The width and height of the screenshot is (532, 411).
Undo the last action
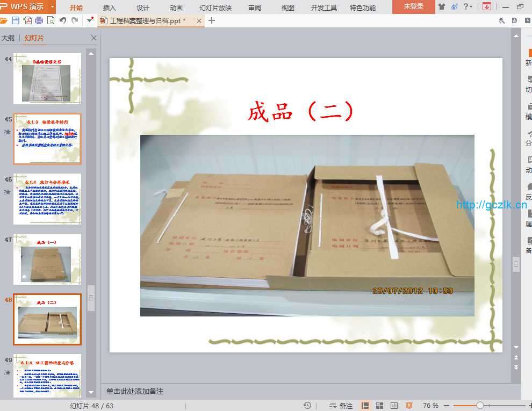coord(63,21)
